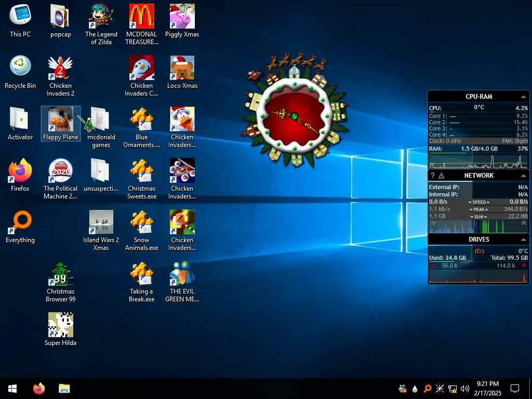Run Taking a Break.exe icon
Screen dimensions: 532x399
click(141, 282)
